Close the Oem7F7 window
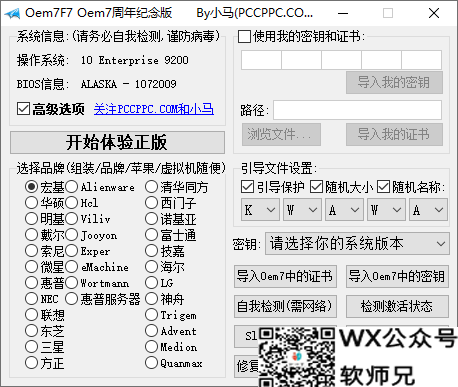 pos(434,13)
